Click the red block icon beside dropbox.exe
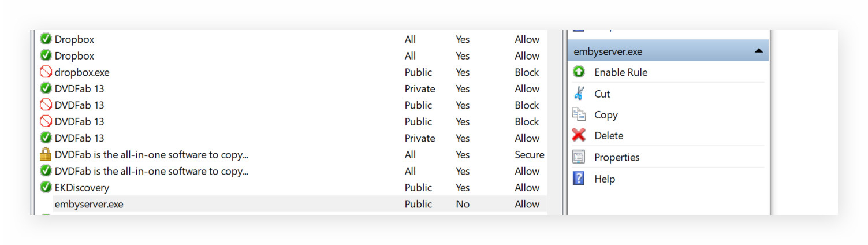This screenshot has height=245, width=868. pyautogui.click(x=46, y=72)
